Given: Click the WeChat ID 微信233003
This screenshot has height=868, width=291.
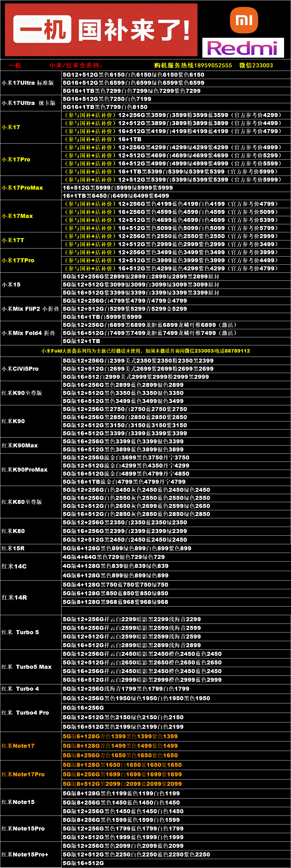Looking at the screenshot, I should click(x=256, y=65).
